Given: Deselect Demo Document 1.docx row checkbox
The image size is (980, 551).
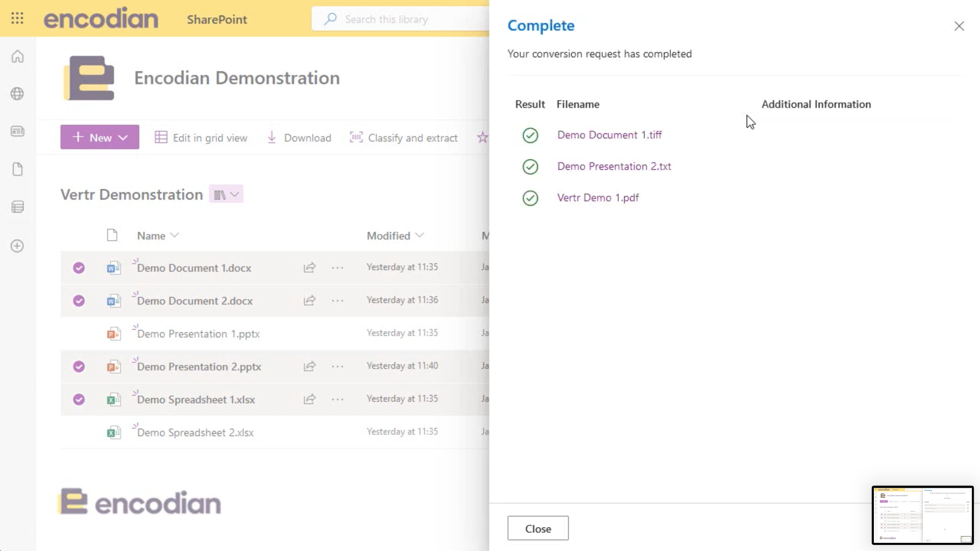Looking at the screenshot, I should coord(79,268).
